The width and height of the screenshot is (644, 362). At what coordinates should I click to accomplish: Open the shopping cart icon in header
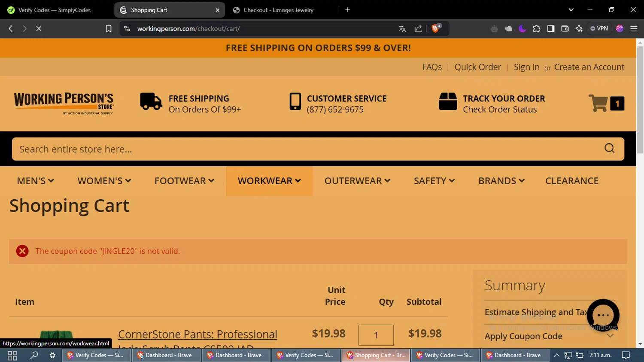[598, 103]
